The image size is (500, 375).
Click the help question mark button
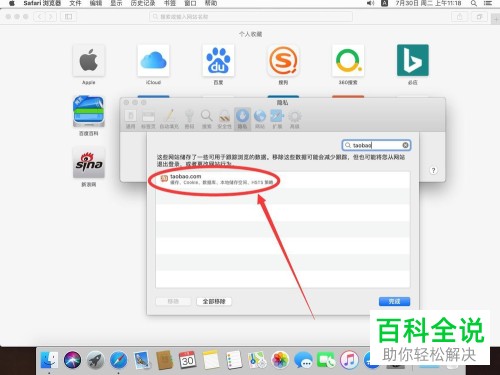click(x=433, y=170)
